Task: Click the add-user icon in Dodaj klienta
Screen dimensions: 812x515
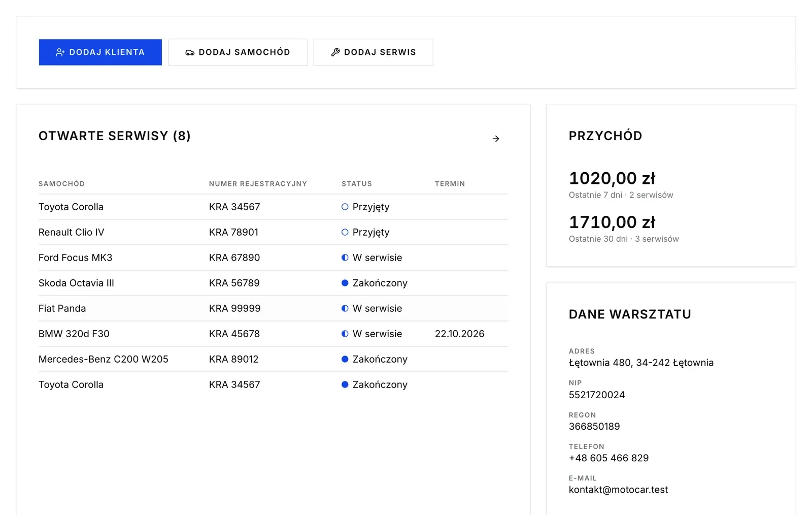Action: 60,52
